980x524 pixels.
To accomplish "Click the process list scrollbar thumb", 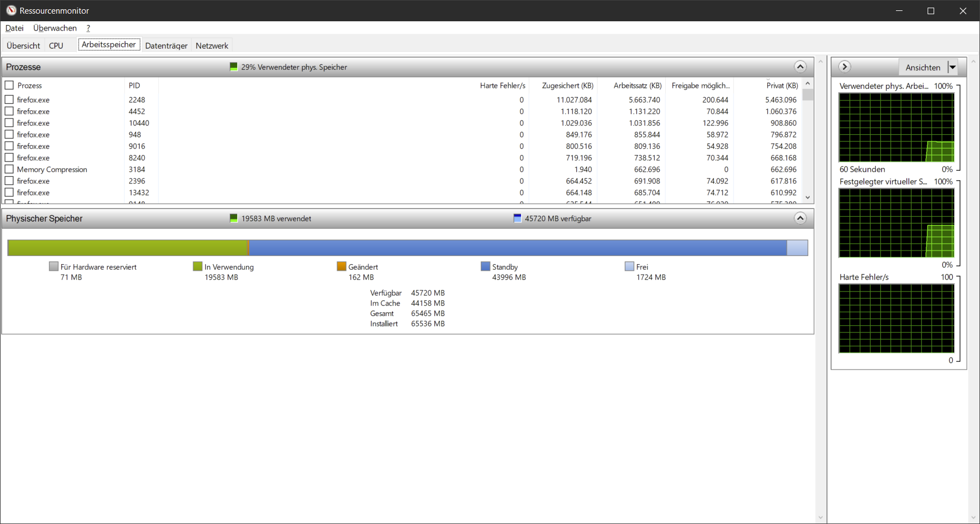I will pos(808,94).
